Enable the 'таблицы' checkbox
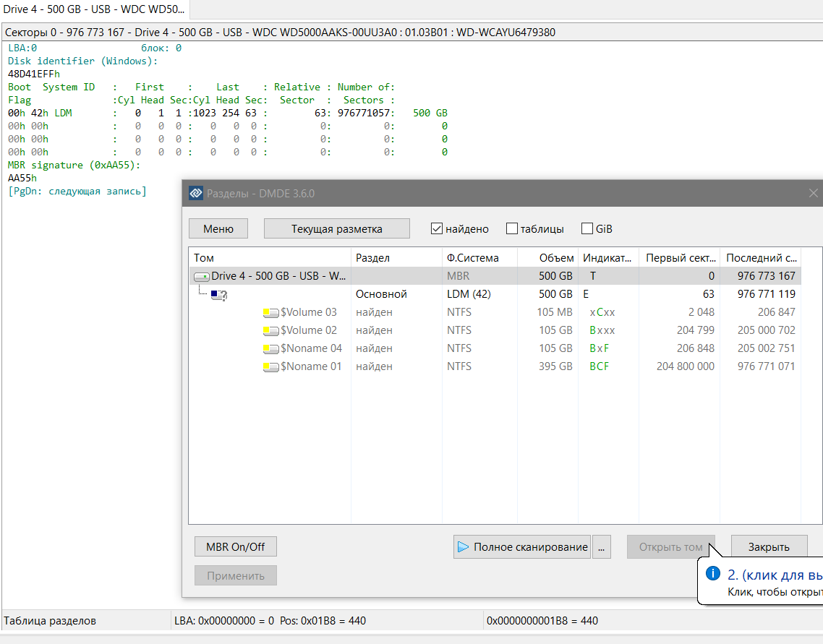This screenshot has height=644, width=823. click(x=512, y=229)
